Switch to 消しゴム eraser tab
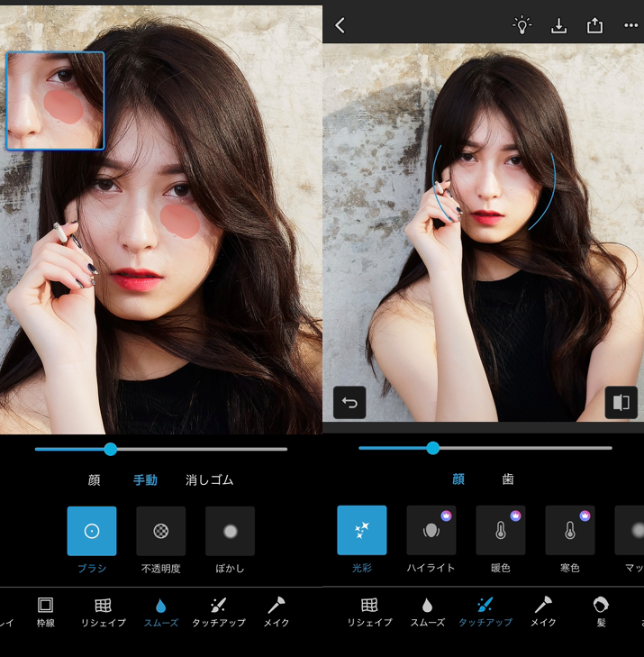644x657 pixels. pyautogui.click(x=209, y=479)
